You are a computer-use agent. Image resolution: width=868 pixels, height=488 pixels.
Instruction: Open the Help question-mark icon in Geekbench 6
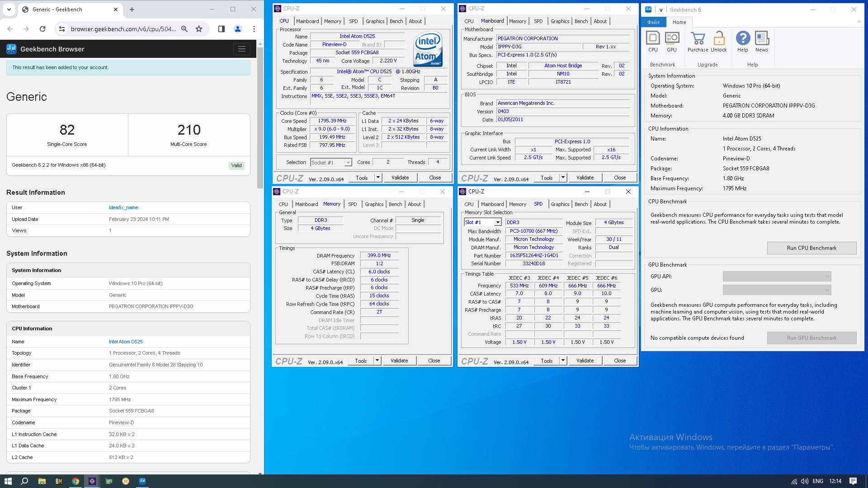pyautogui.click(x=743, y=42)
